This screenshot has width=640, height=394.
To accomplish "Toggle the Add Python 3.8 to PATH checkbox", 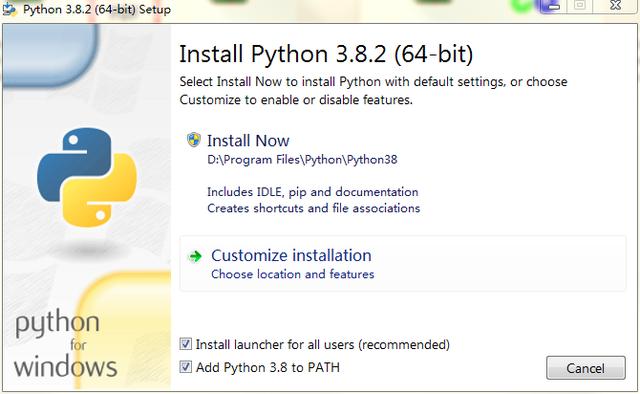I will tap(185, 367).
